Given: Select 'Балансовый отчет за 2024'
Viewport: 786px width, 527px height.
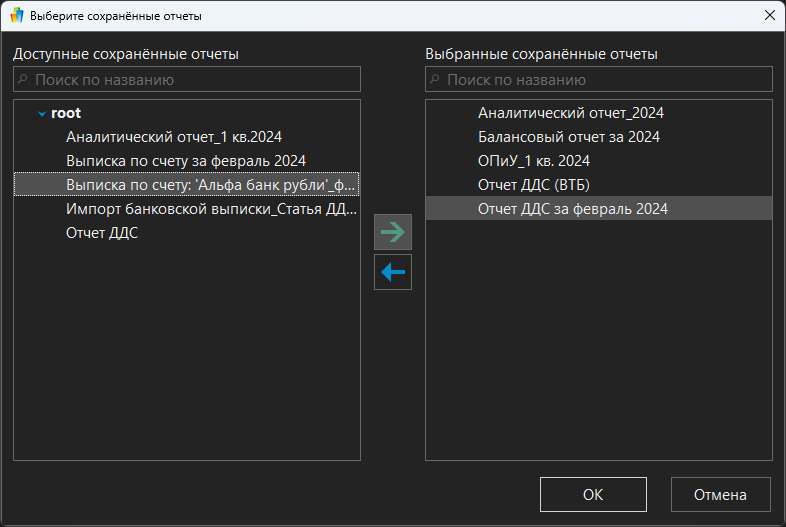Looking at the screenshot, I should pyautogui.click(x=568, y=137).
